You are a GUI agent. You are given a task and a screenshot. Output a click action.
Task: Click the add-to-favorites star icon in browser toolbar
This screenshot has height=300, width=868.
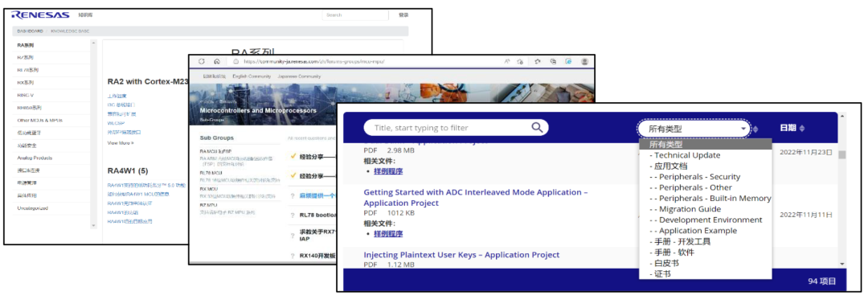tap(520, 61)
